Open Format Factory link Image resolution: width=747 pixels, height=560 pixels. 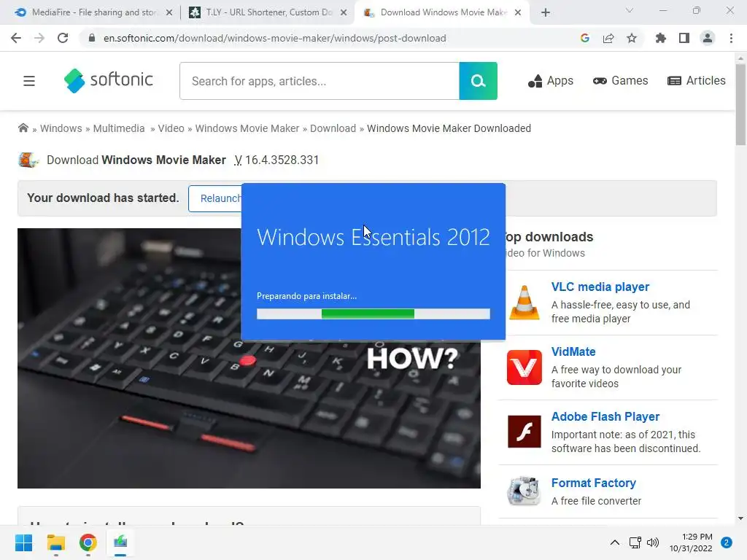click(594, 483)
